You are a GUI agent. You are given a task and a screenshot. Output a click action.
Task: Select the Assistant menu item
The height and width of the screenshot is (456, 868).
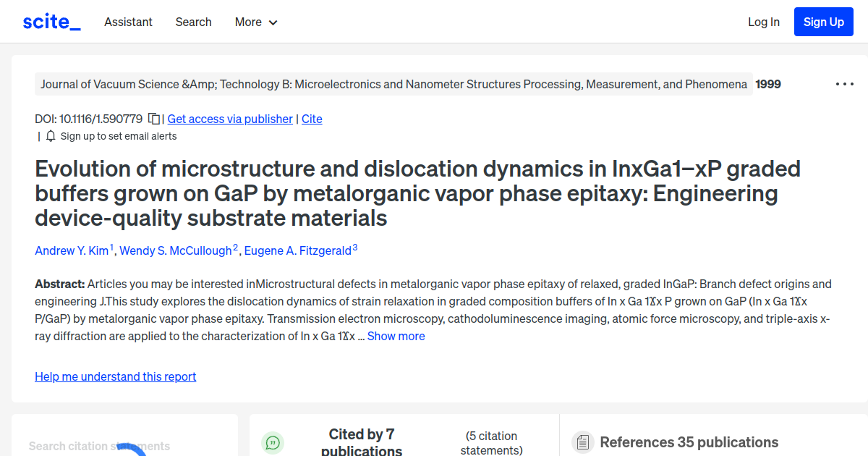pyautogui.click(x=128, y=22)
